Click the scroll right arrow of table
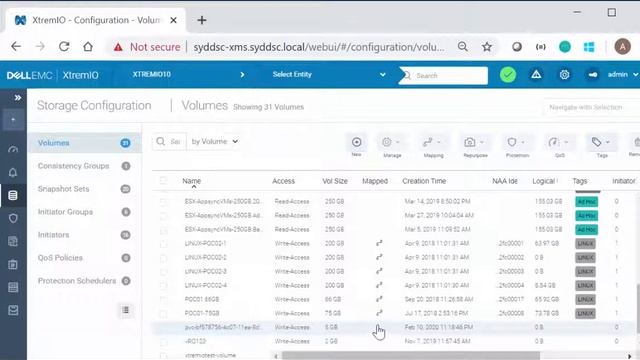This screenshot has height=360, width=640. (629, 356)
